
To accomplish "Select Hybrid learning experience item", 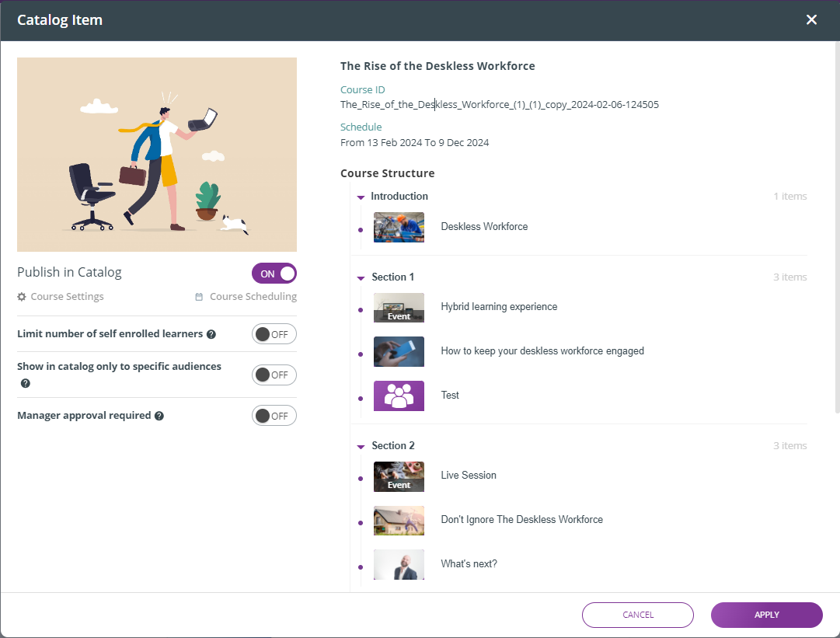I will pos(499,307).
